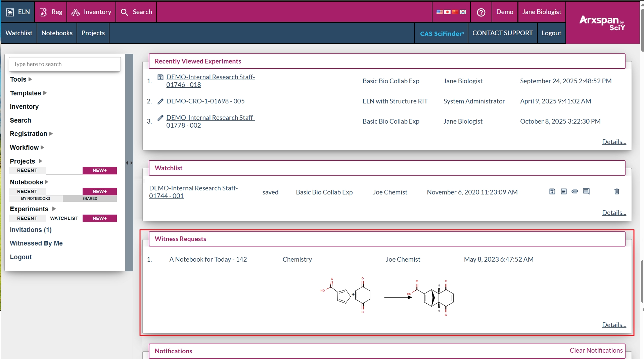Screen dimensions: 644x359
Task: Click the paperclip attachment icon in Watchlist
Action: pyautogui.click(x=574, y=191)
